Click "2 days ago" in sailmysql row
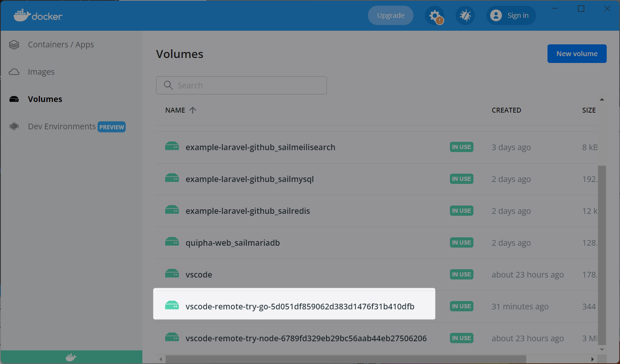This screenshot has height=364, width=620. [511, 179]
